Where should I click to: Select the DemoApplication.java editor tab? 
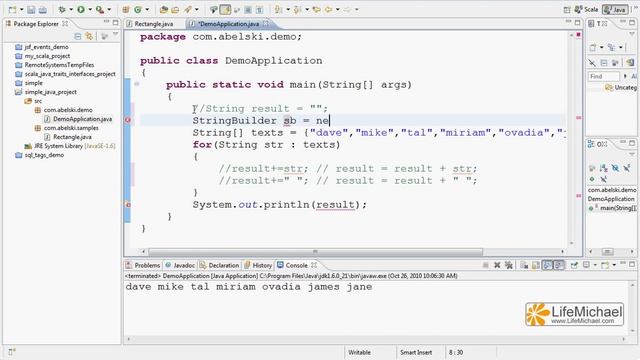point(229,24)
